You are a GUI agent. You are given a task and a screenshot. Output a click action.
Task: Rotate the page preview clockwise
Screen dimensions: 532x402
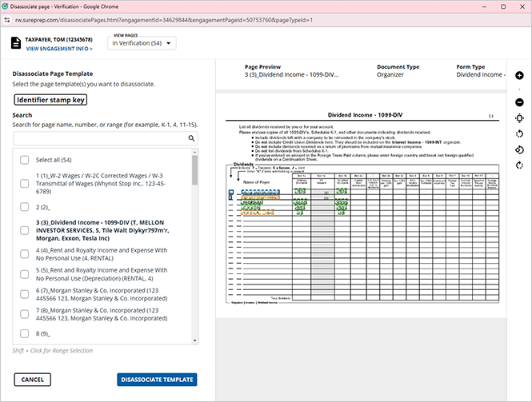coord(520,165)
